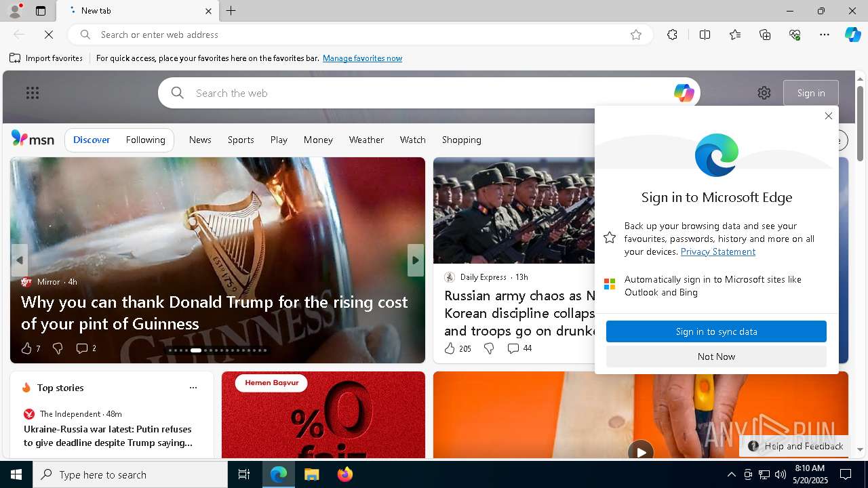
Task: Click the Sign in button on MSN
Action: tap(811, 93)
